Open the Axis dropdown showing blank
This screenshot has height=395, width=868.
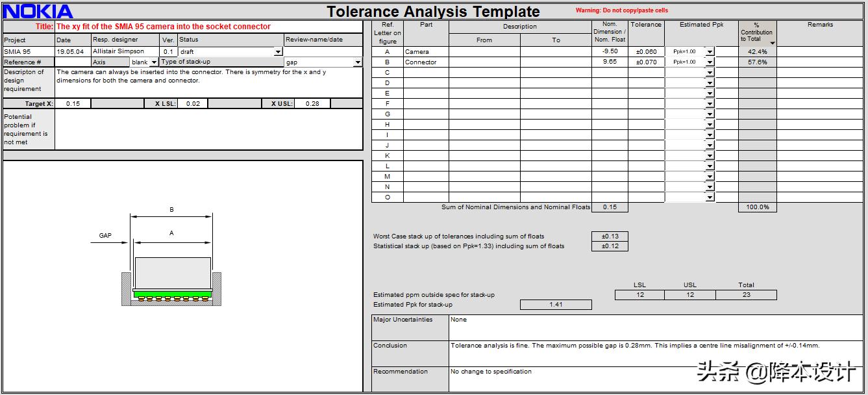[154, 62]
